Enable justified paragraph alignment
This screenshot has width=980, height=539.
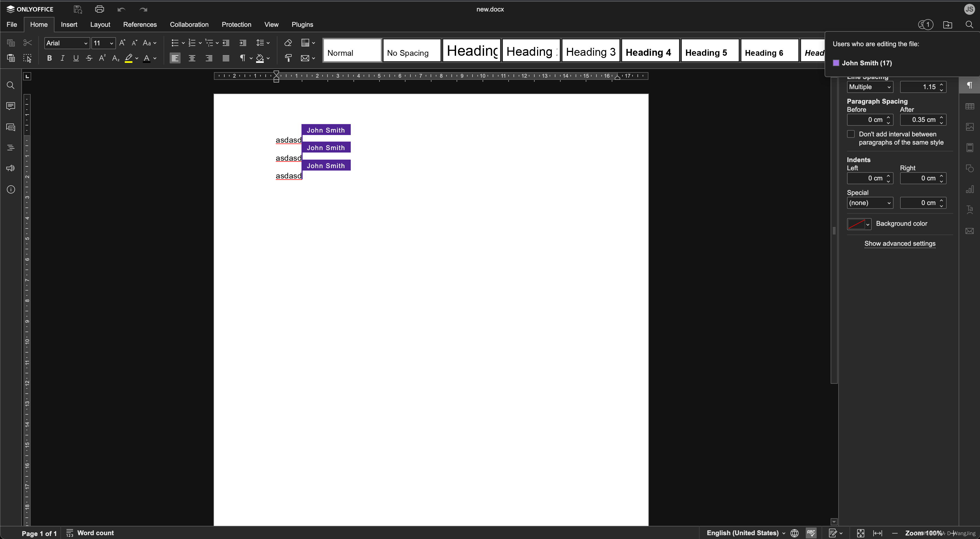(x=226, y=58)
